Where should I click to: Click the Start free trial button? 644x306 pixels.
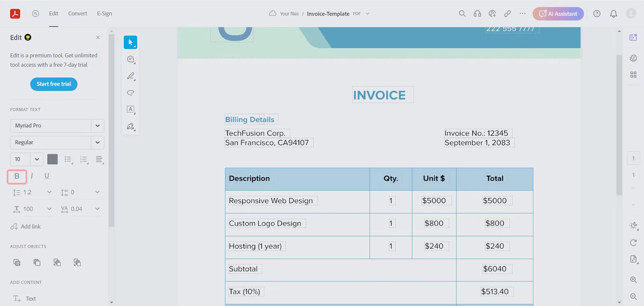[x=54, y=84]
